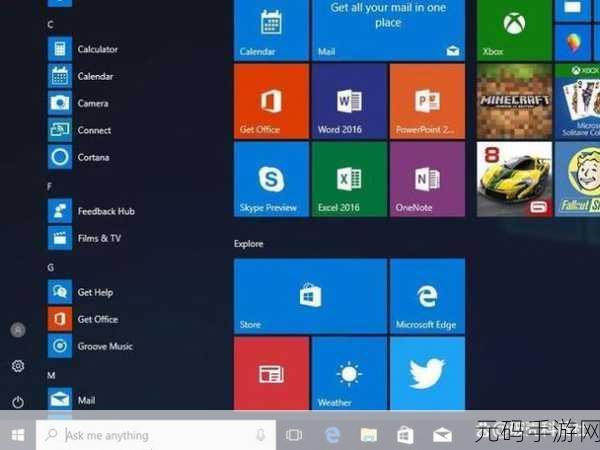Open the OneNote tile
The image size is (600, 450).
[427, 179]
